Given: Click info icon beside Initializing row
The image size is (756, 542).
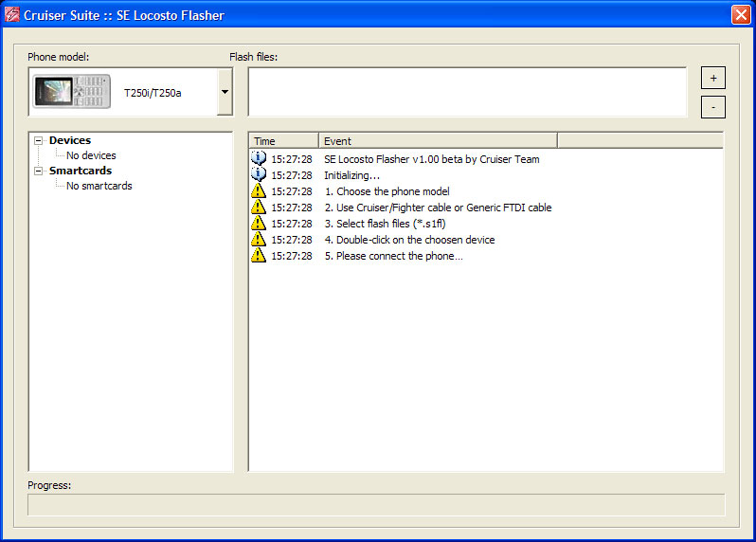Looking at the screenshot, I should click(x=259, y=174).
